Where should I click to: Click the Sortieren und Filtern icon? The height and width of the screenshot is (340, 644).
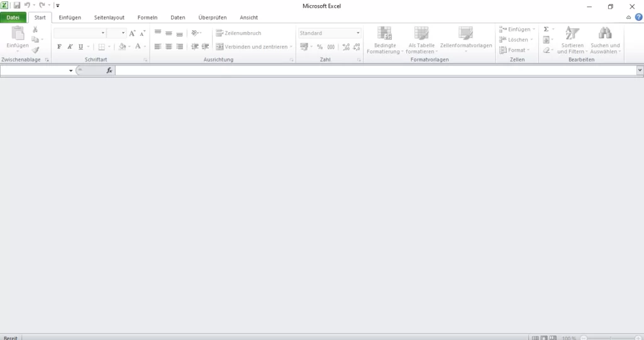pos(572,33)
